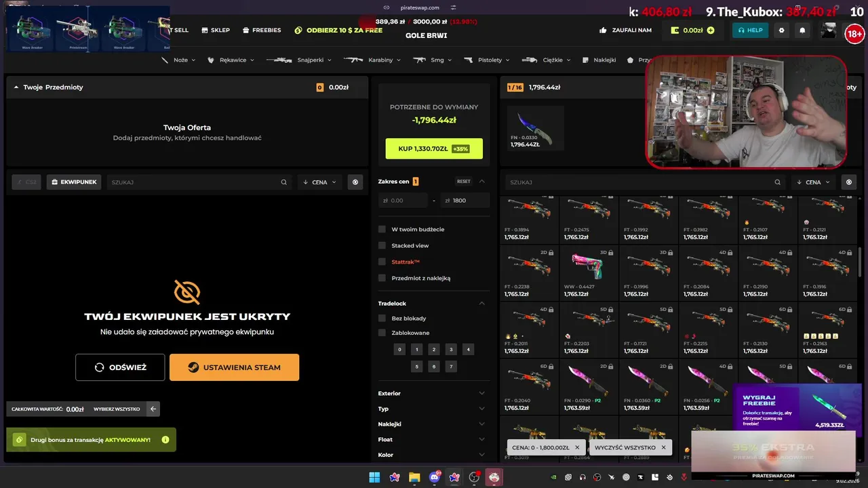Open the Karabiny category menu
This screenshot has height=488, width=868.
[x=372, y=60]
